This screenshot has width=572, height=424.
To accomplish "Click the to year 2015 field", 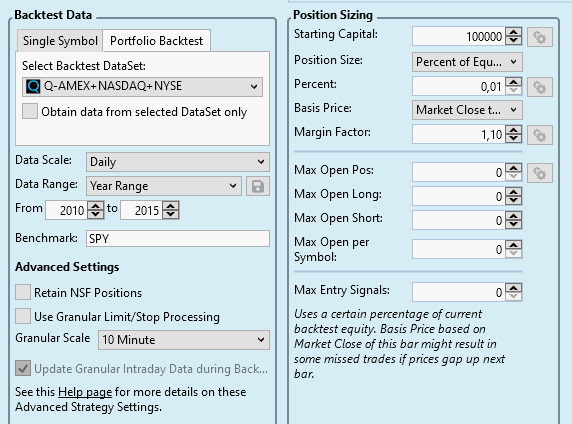I will (x=142, y=210).
